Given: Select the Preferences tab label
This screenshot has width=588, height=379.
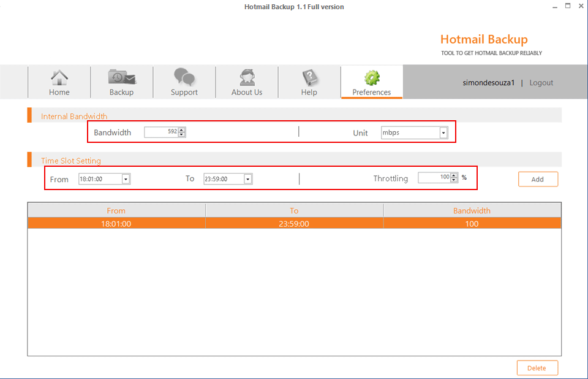Looking at the screenshot, I should pyautogui.click(x=372, y=93).
